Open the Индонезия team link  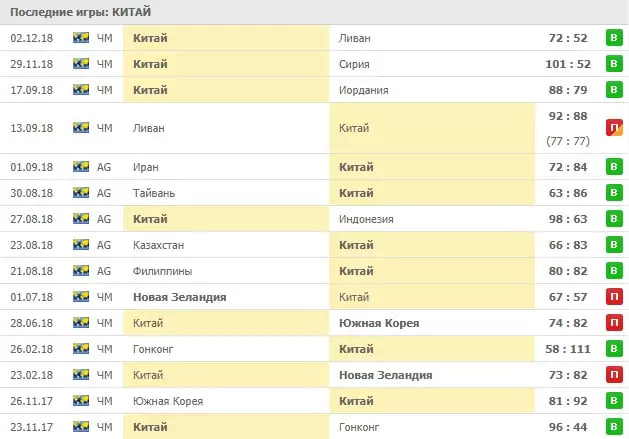click(x=366, y=220)
